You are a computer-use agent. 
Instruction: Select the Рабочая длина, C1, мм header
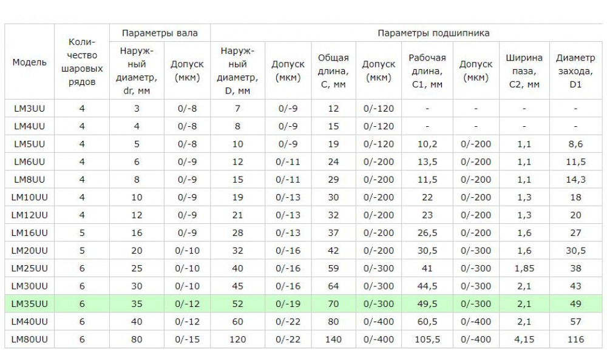click(x=427, y=71)
